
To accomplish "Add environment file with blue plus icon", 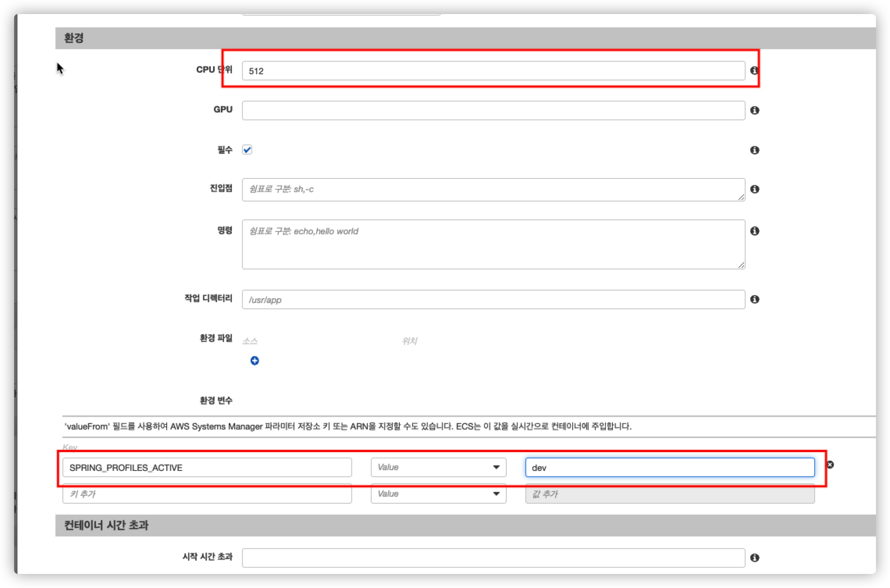I will pos(255,361).
